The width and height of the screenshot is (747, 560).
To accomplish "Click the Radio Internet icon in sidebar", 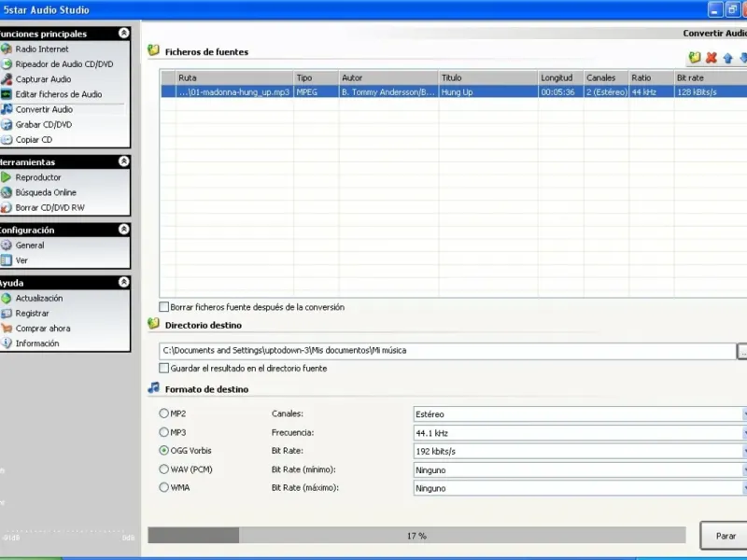I will pyautogui.click(x=7, y=49).
